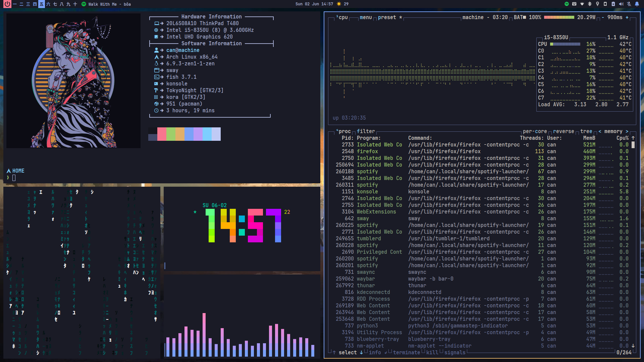Click signals in the btop footer
Screen dimensions: 644x362
pyautogui.click(x=455, y=353)
